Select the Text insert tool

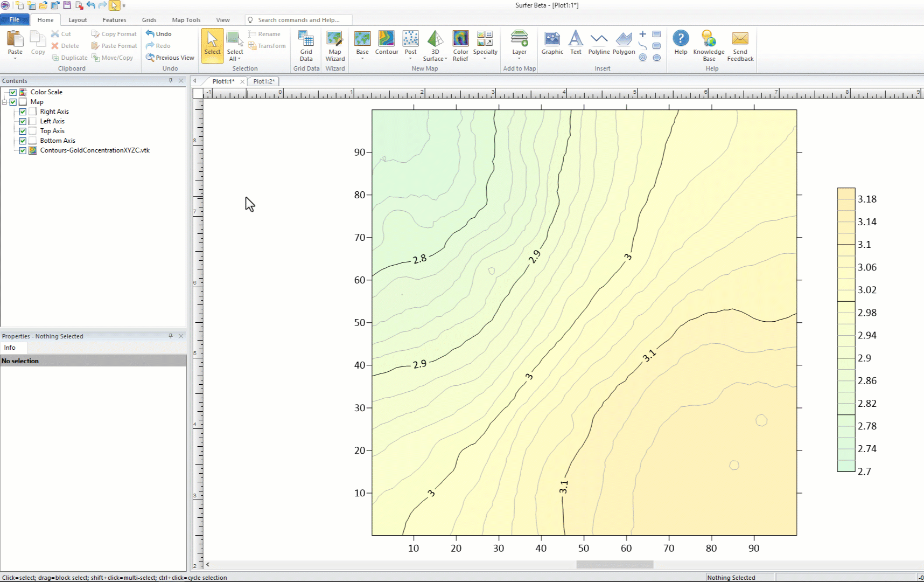coord(576,43)
